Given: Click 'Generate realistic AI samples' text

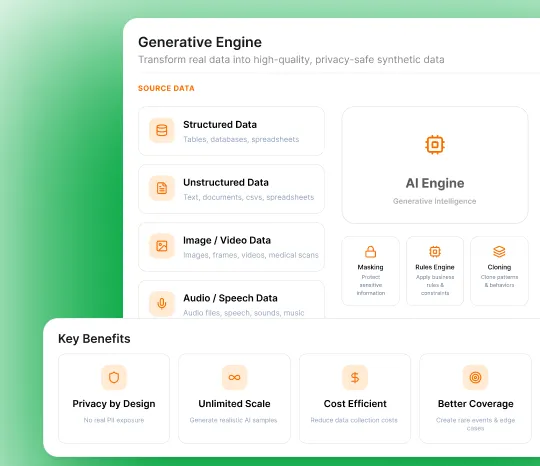Looking at the screenshot, I should click(233, 420).
